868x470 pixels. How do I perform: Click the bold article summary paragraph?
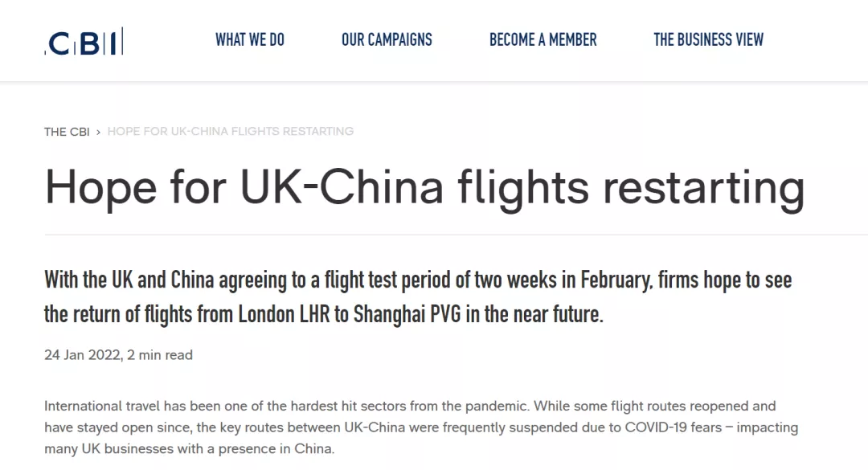[418, 296]
